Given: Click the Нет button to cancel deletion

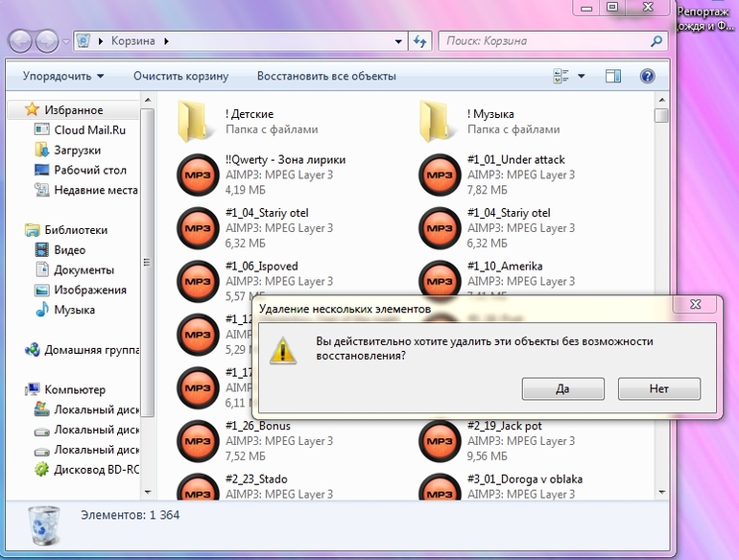Looking at the screenshot, I should tap(658, 388).
